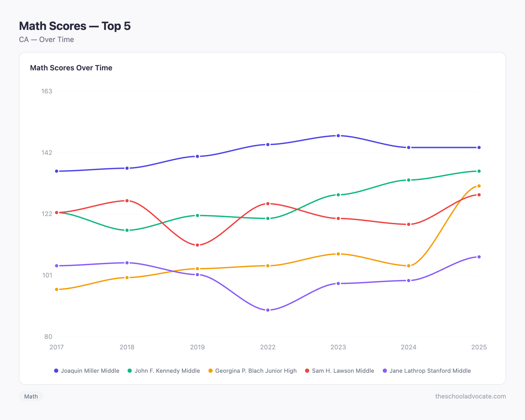The width and height of the screenshot is (525, 420).
Task: Toggle Sam H. Lawson Middle legend entry
Action: click(x=340, y=371)
